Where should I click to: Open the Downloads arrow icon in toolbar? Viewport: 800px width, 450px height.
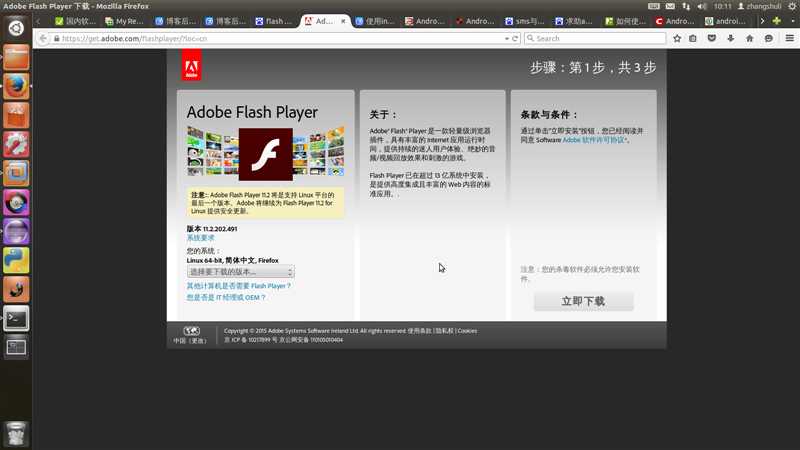click(731, 38)
